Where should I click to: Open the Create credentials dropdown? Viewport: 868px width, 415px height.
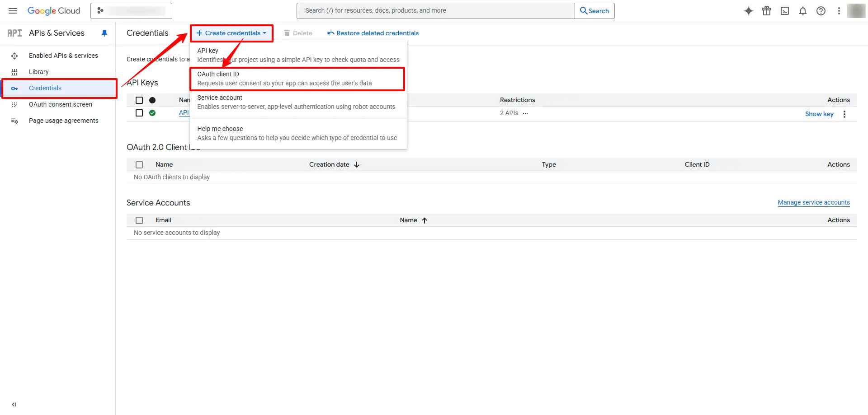point(231,33)
